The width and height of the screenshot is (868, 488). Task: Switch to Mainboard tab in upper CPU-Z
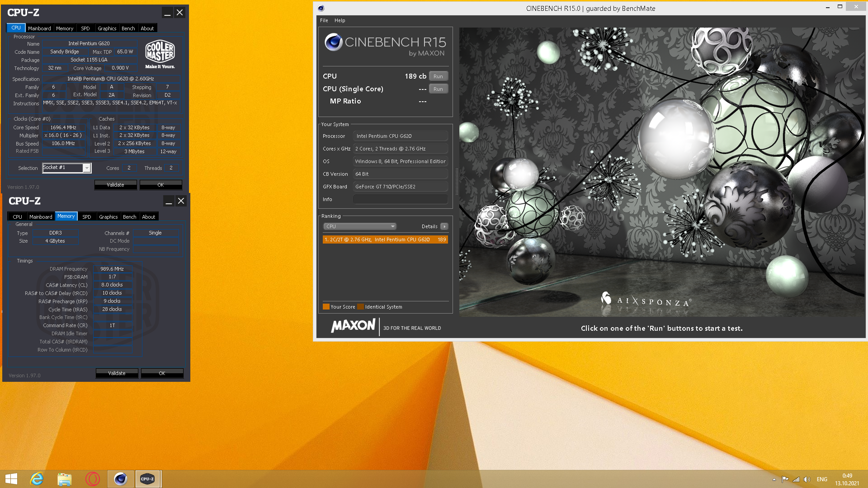(39, 28)
